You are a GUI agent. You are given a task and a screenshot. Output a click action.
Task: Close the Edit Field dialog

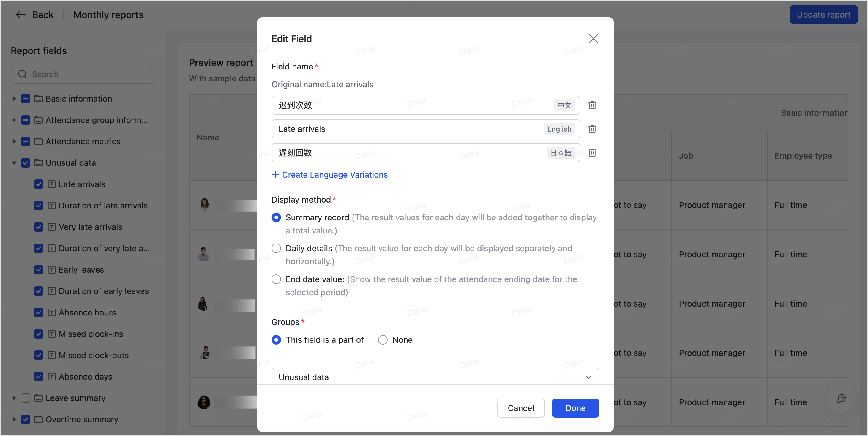coord(594,38)
